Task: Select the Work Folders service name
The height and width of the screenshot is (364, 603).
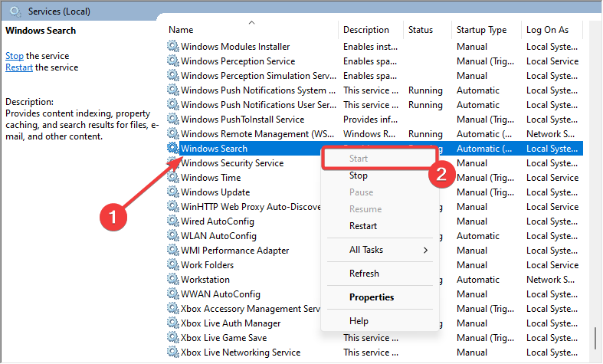Action: tap(208, 264)
